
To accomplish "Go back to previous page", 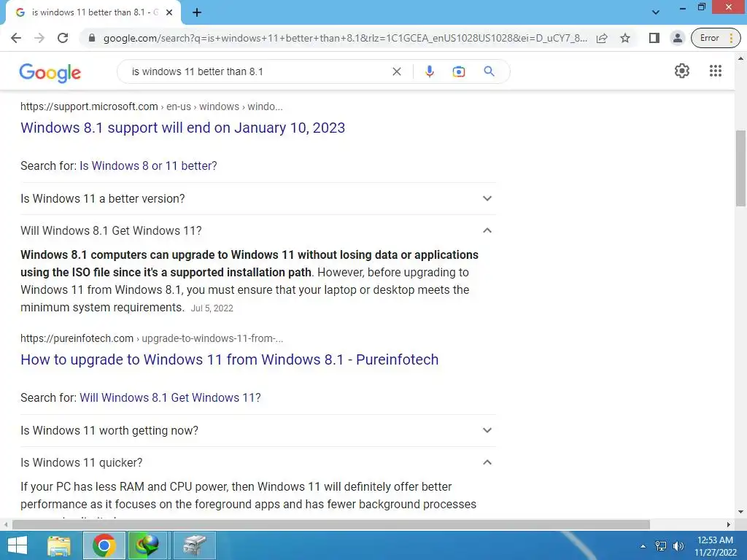I will coord(16,38).
